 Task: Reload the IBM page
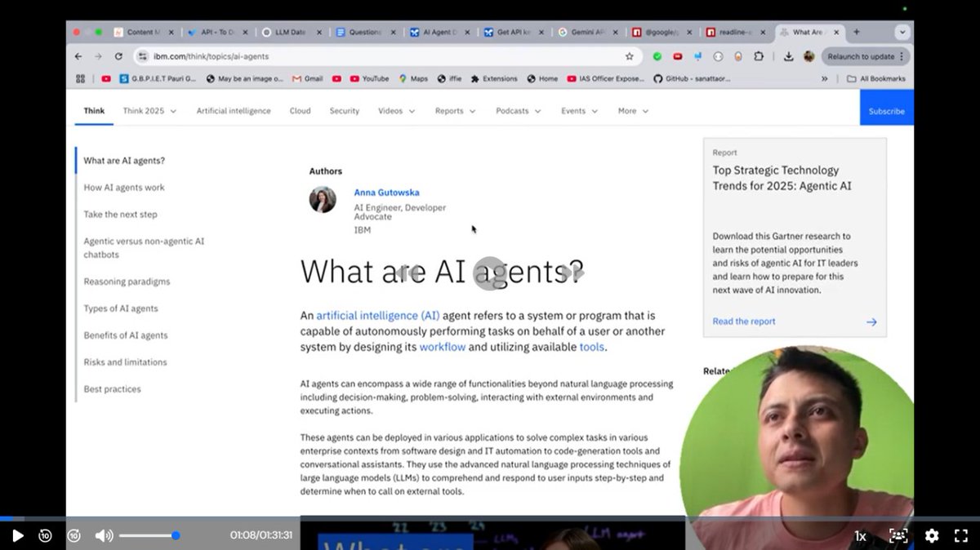[118, 56]
